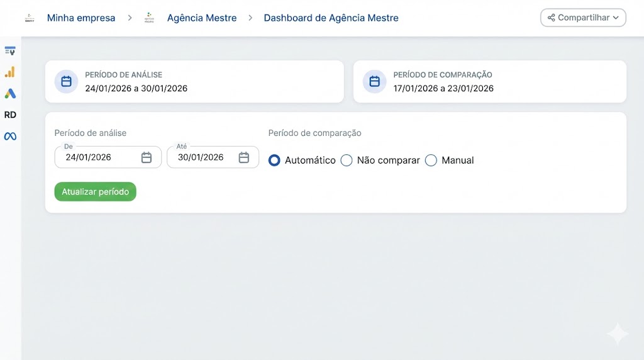Click the Período de análise form label
This screenshot has height=360, width=644.
[x=91, y=133]
